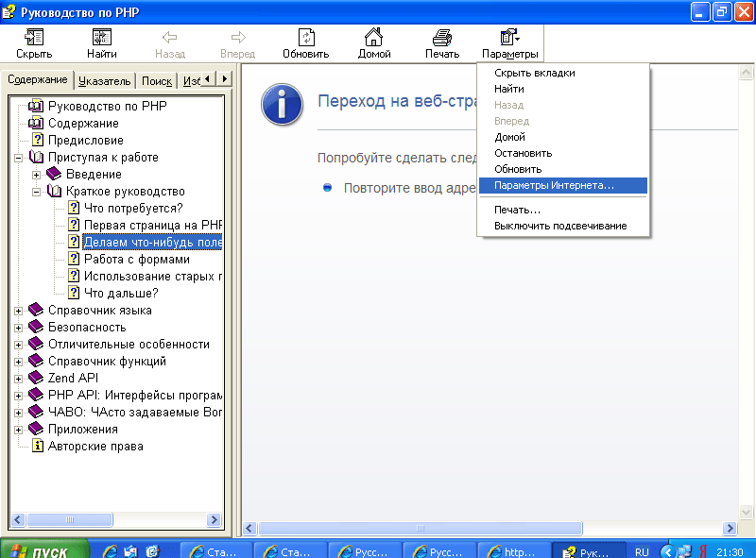Click the Yandex tray icon in taskbar
The width and height of the screenshot is (756, 558).
[703, 551]
